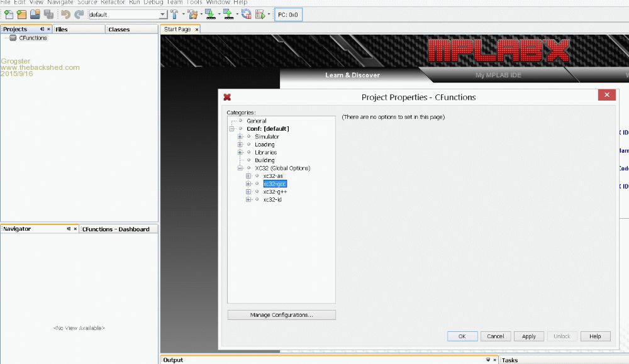Select the General category
Viewport: 629px width, 364px height.
click(256, 121)
